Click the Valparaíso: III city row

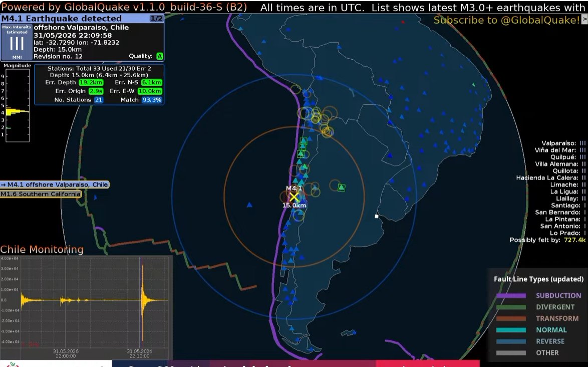(x=563, y=143)
